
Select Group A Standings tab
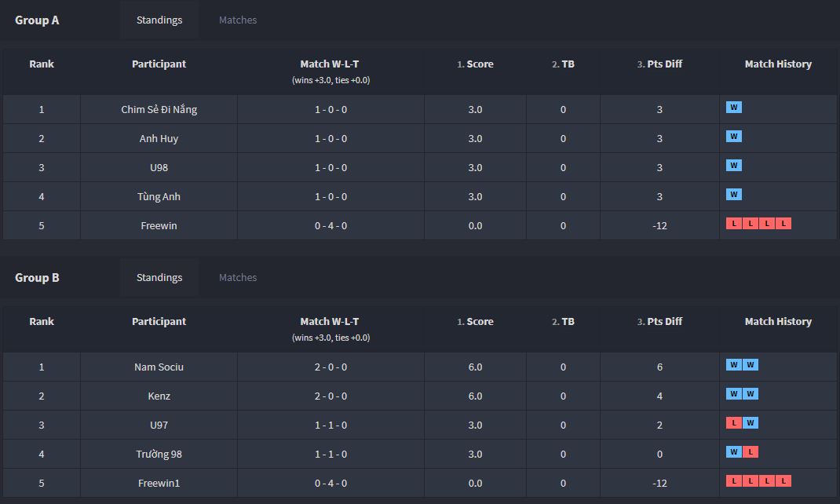click(159, 20)
